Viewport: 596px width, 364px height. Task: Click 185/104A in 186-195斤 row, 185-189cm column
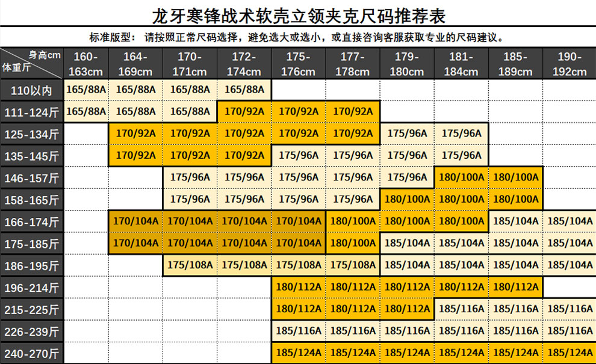[516, 265]
